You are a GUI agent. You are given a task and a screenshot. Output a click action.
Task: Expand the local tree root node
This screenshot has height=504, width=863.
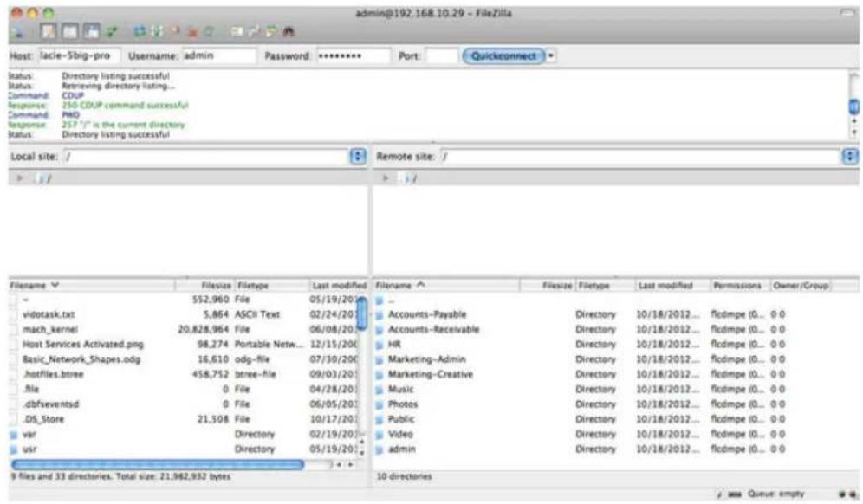click(21, 178)
